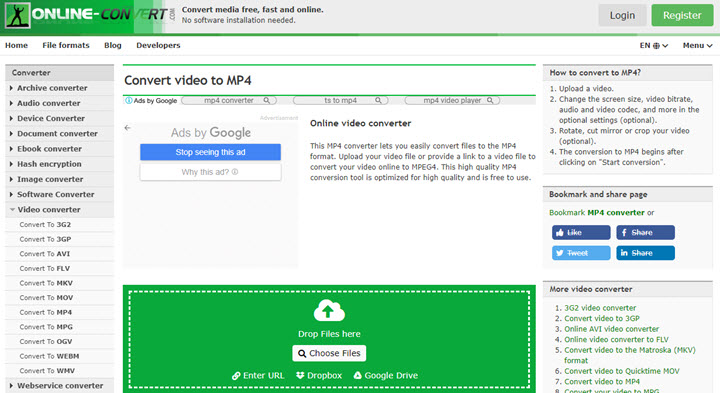Share the page on Facebook
This screenshot has height=393, width=720.
[x=645, y=232]
